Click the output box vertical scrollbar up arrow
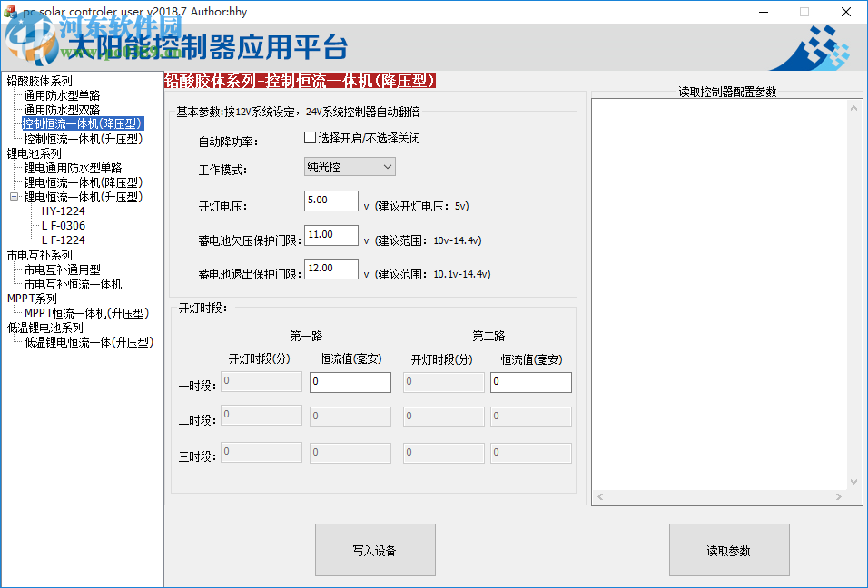The height and width of the screenshot is (588, 868). coord(854,108)
